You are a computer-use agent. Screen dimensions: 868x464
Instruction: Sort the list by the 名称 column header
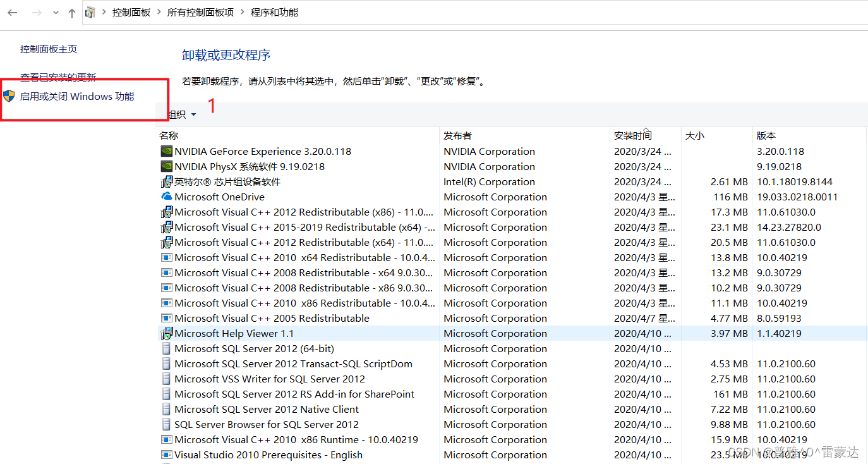click(x=168, y=135)
